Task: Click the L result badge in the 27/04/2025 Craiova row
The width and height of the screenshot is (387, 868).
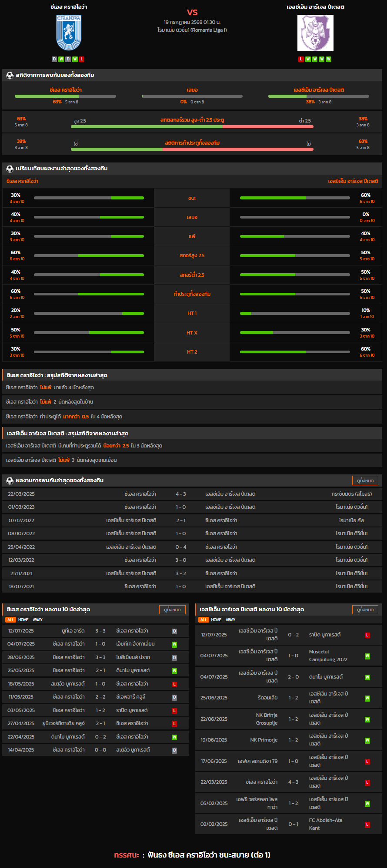Action: [x=174, y=724]
